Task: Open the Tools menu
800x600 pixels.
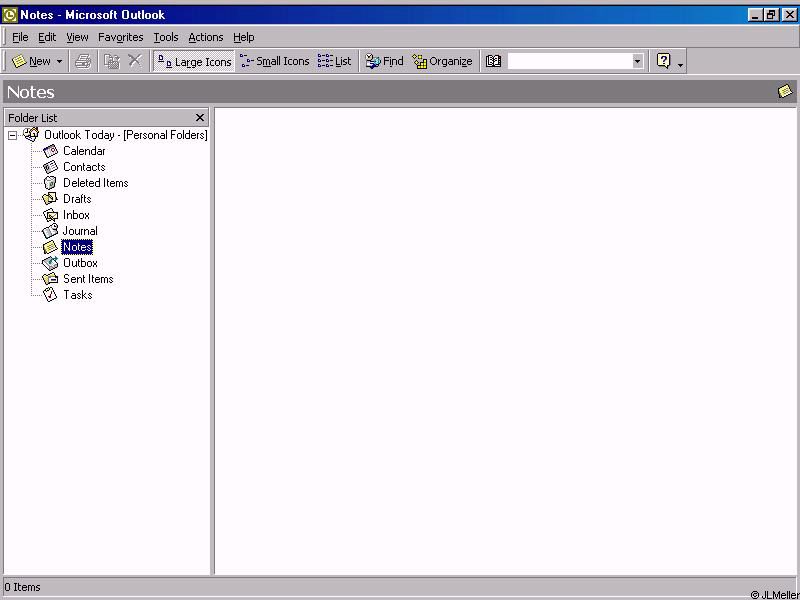Action: click(x=165, y=37)
